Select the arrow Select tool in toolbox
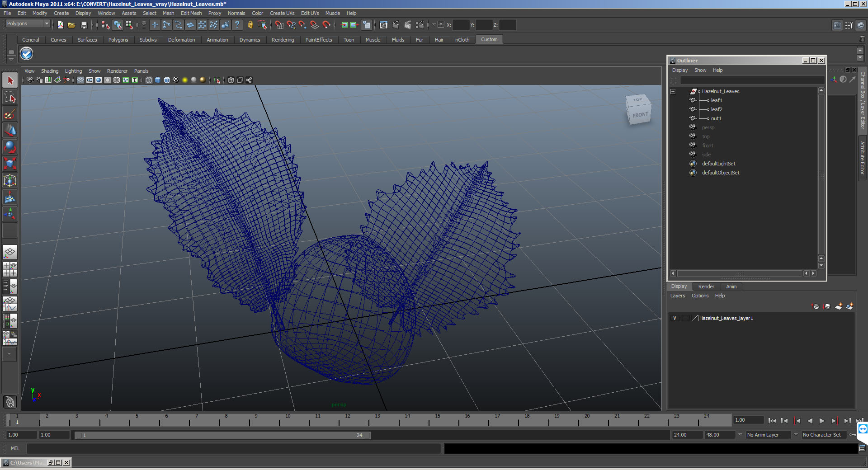 pyautogui.click(x=10, y=80)
